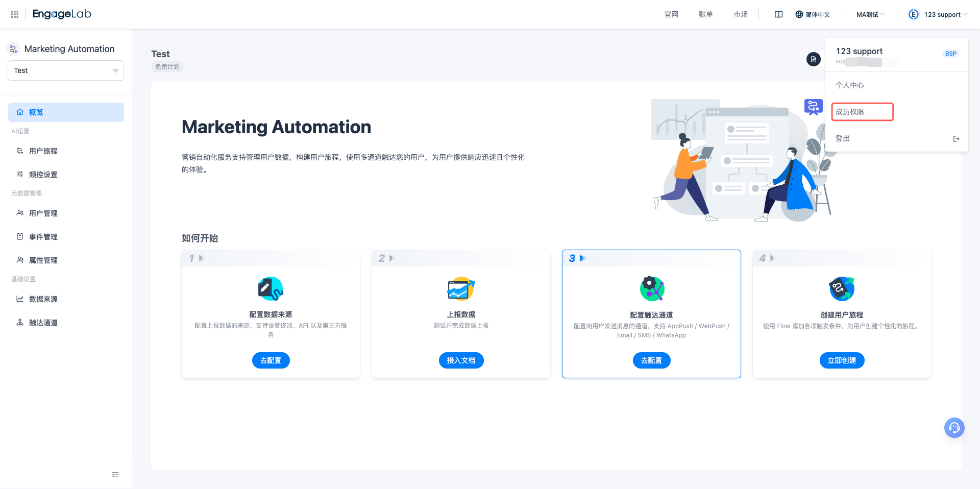This screenshot has height=489, width=980.
Task: Open the 官网 link in header
Action: point(671,14)
